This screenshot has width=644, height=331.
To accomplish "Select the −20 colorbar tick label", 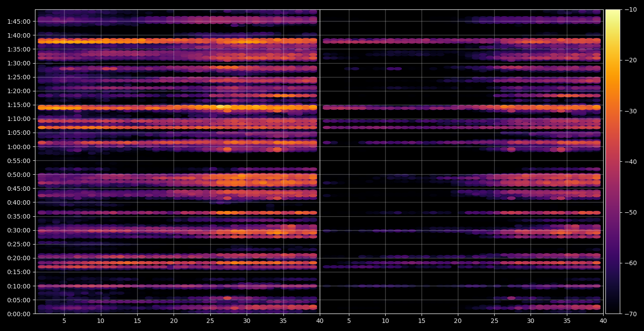I will (x=630, y=60).
